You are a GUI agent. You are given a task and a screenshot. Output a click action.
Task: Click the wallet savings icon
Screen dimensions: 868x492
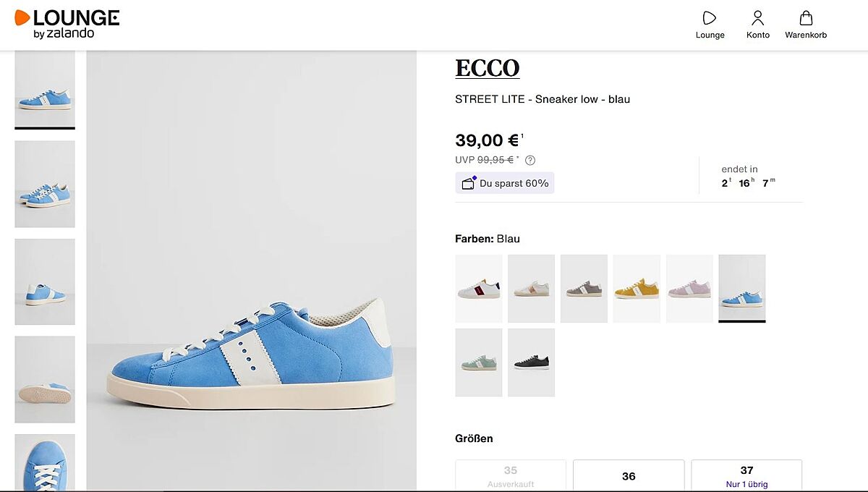pos(469,183)
